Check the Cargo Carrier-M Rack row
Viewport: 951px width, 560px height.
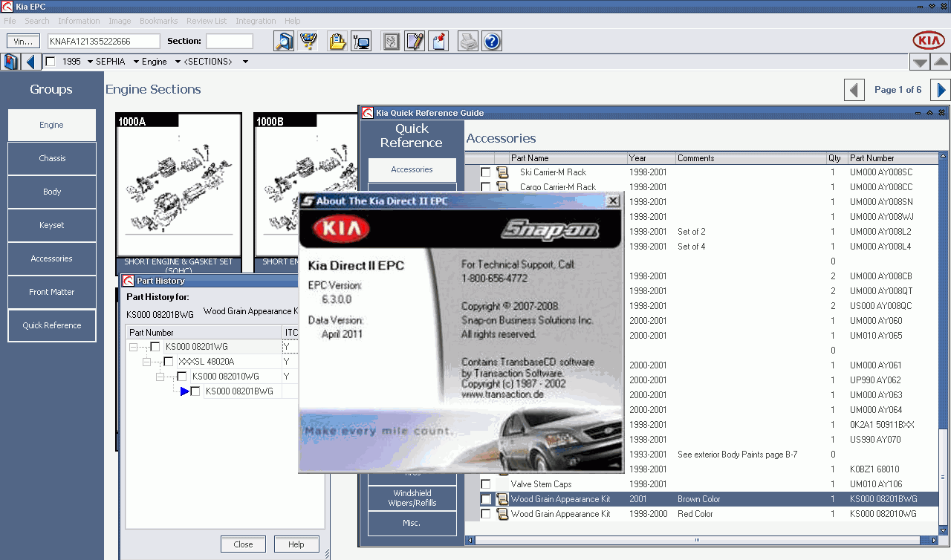click(x=486, y=187)
